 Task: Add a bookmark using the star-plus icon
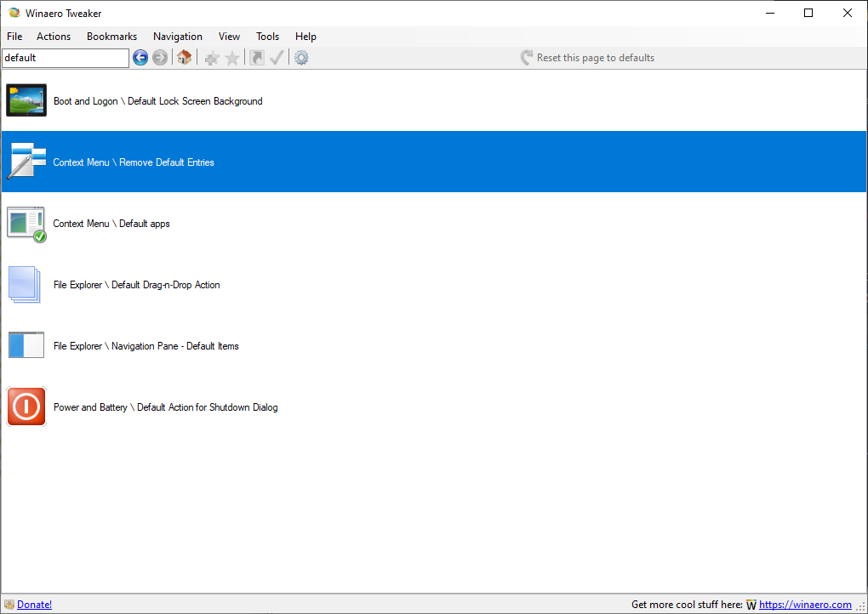click(211, 58)
